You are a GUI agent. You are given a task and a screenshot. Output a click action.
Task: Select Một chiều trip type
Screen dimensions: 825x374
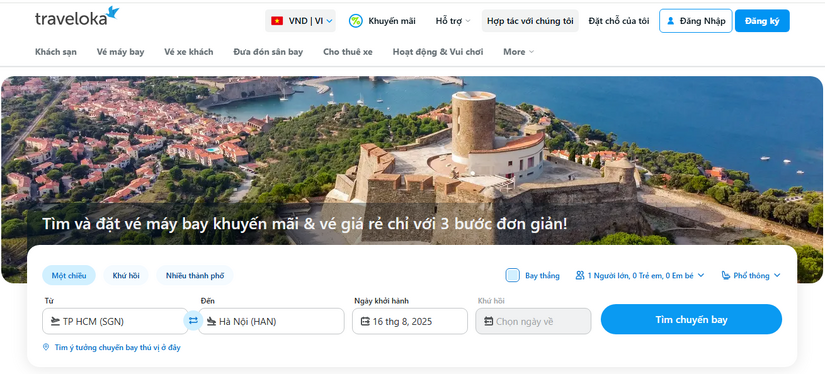click(69, 275)
